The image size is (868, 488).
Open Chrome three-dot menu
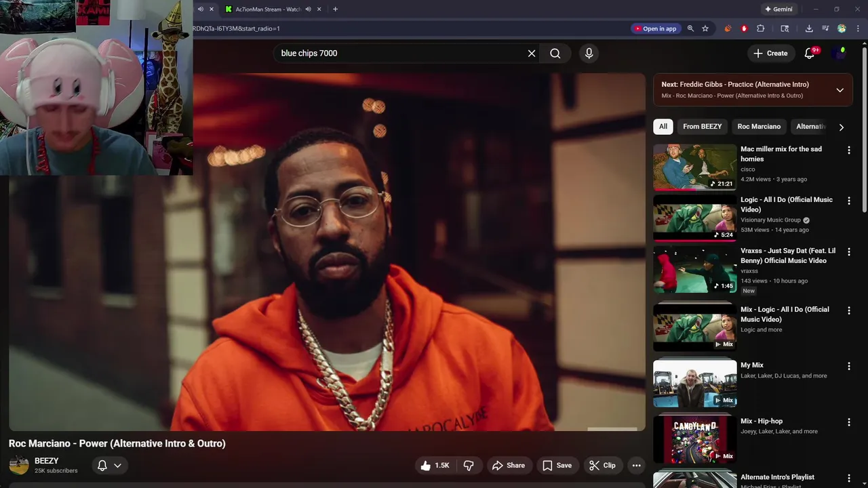(858, 28)
